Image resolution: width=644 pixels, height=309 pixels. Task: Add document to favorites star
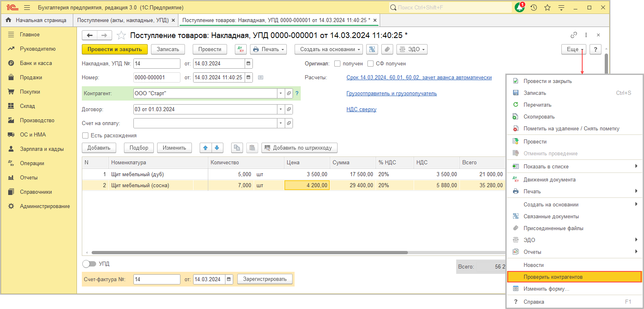(121, 36)
